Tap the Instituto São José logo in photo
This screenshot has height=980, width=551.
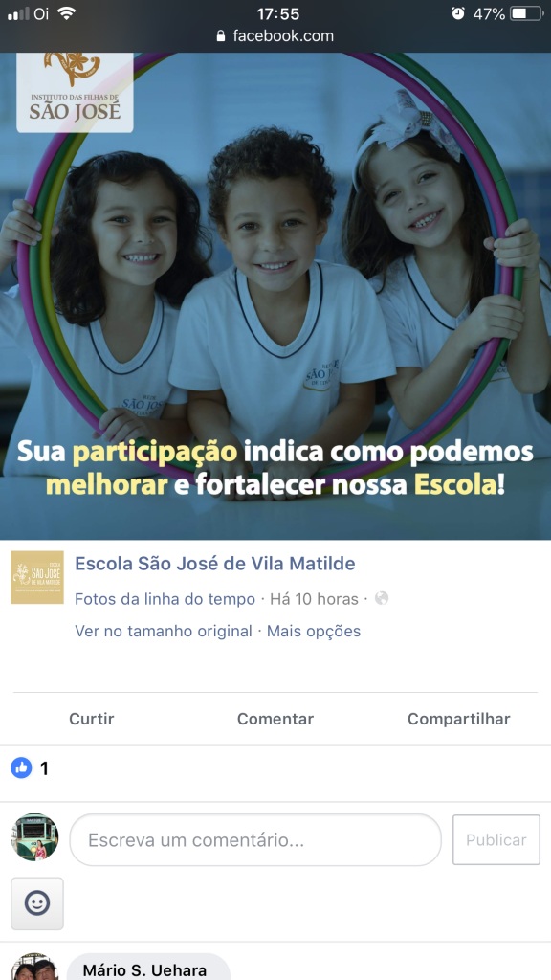75,91
